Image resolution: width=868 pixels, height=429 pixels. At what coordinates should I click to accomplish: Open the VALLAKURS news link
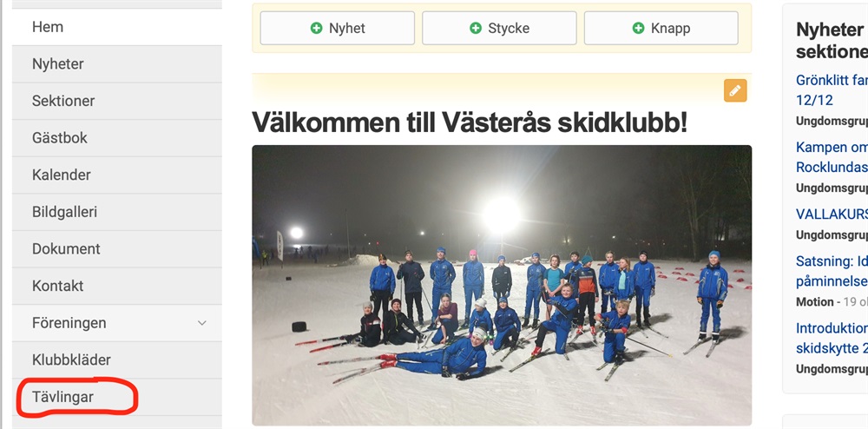[832, 214]
